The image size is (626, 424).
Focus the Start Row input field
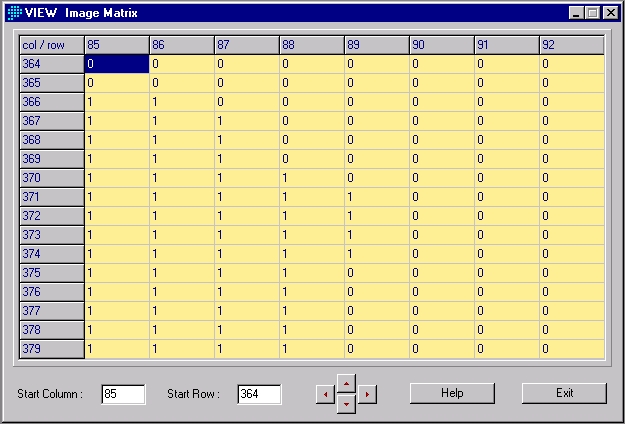coord(259,394)
